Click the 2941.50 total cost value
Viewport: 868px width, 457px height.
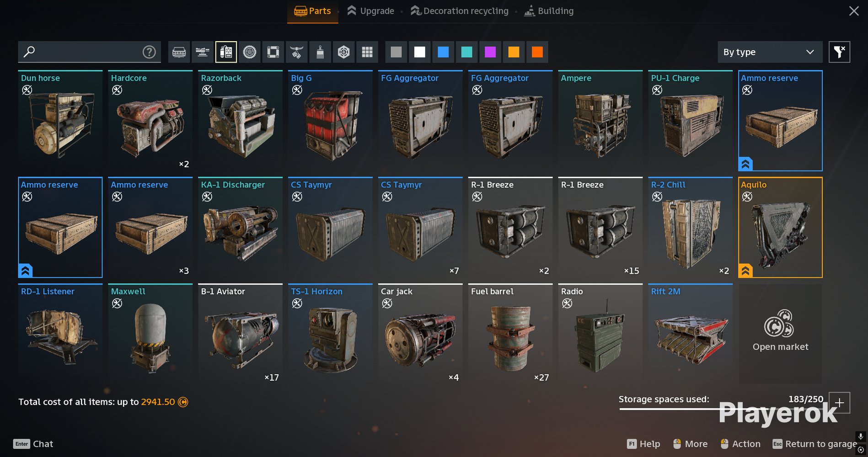[x=158, y=402]
